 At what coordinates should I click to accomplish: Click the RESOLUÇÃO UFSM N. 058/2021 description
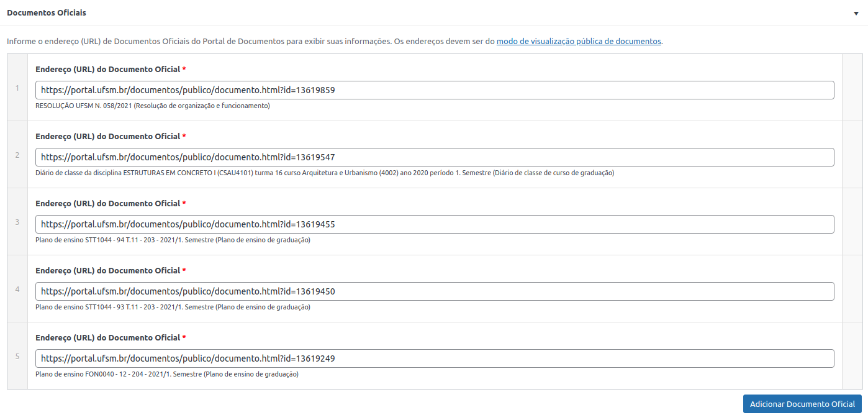click(153, 106)
